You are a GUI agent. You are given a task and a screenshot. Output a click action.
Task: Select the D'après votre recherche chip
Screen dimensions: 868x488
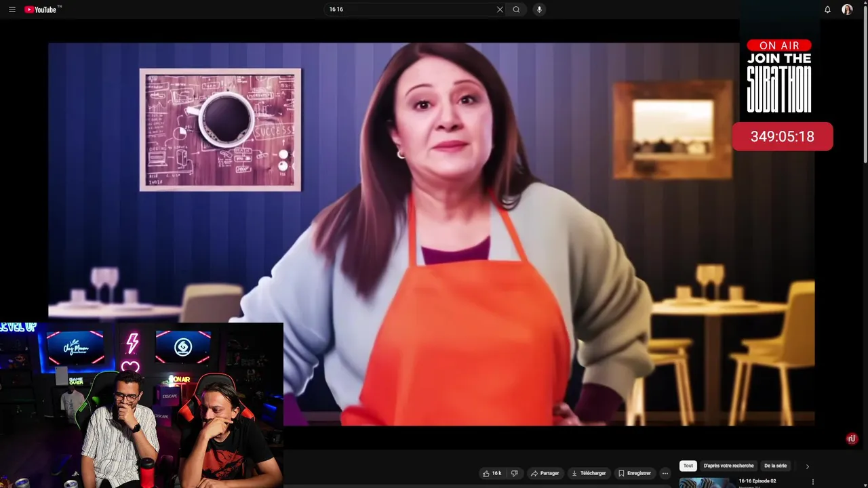pyautogui.click(x=729, y=466)
